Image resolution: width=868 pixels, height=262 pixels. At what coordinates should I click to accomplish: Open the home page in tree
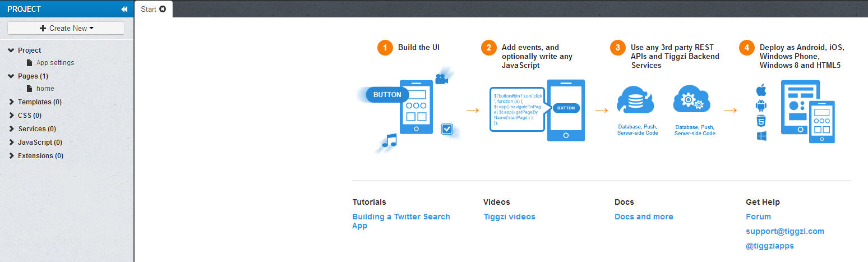tap(45, 89)
